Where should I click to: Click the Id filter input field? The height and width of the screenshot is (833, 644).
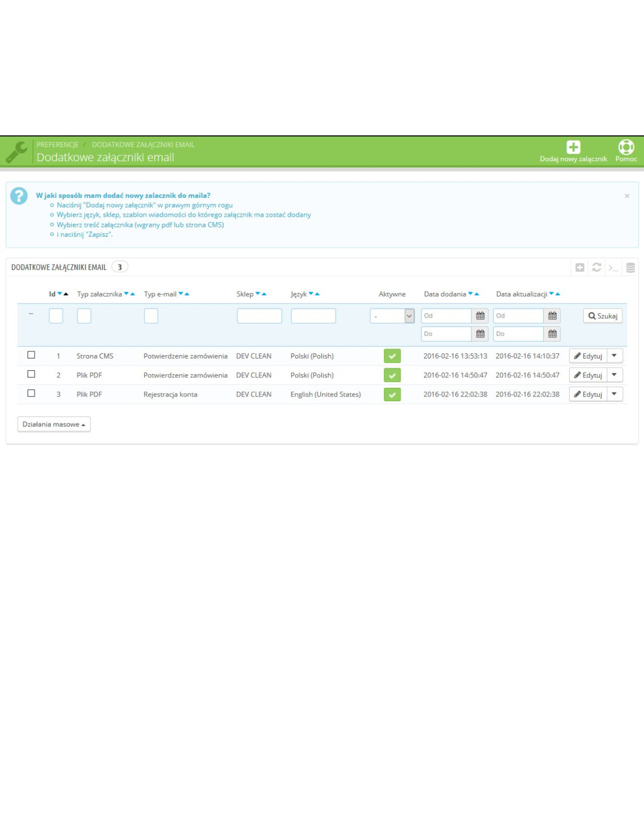pyautogui.click(x=56, y=316)
